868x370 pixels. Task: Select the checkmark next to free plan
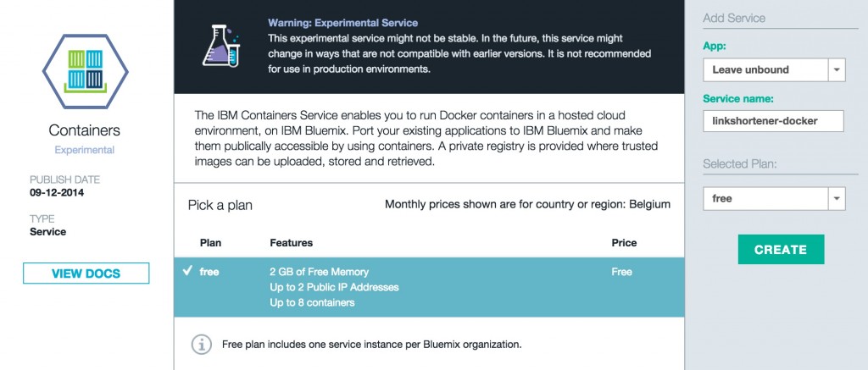[x=187, y=270]
